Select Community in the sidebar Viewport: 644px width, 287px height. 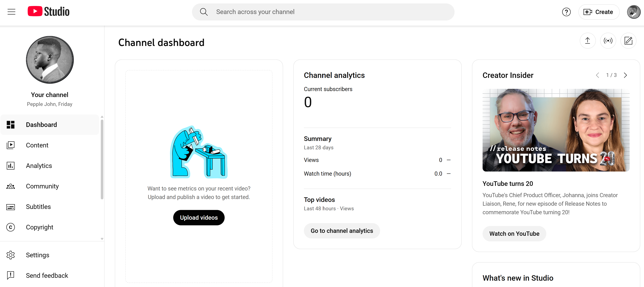42,186
